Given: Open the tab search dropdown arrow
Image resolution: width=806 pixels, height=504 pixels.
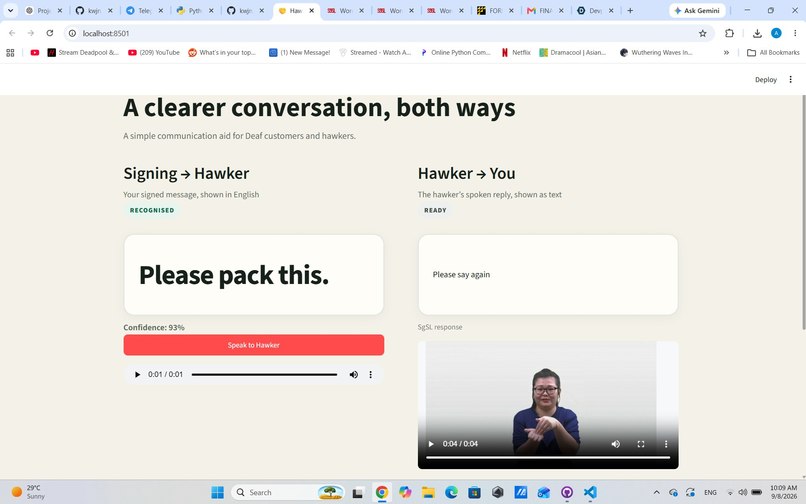Looking at the screenshot, I should coord(10,10).
